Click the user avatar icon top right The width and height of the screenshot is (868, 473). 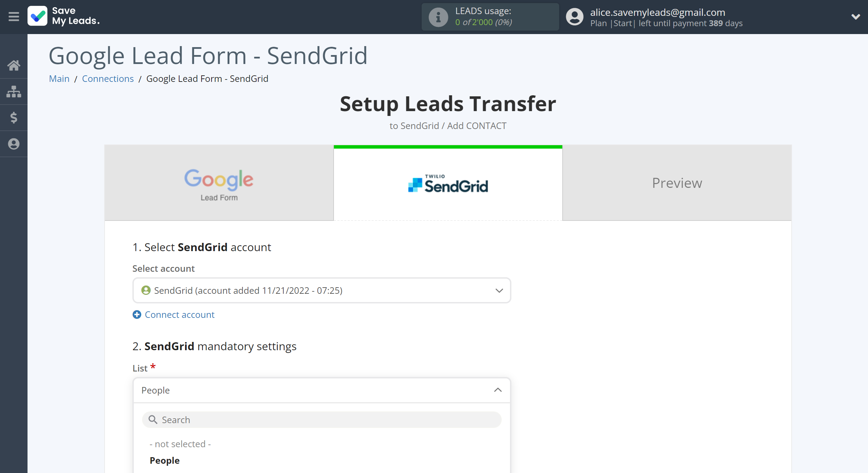(573, 16)
